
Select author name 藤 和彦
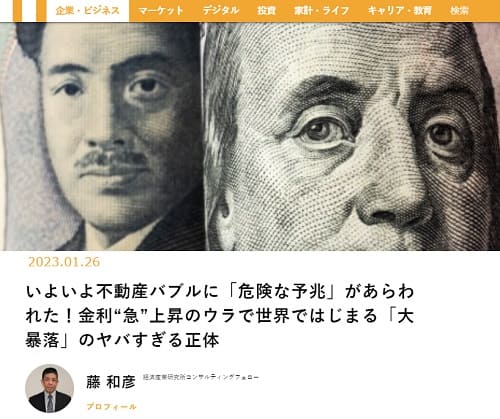[111, 382]
